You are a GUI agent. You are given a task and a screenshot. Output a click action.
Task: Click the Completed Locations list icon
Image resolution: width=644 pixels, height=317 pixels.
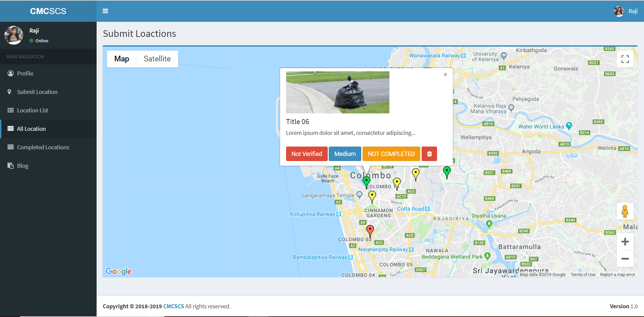click(11, 147)
